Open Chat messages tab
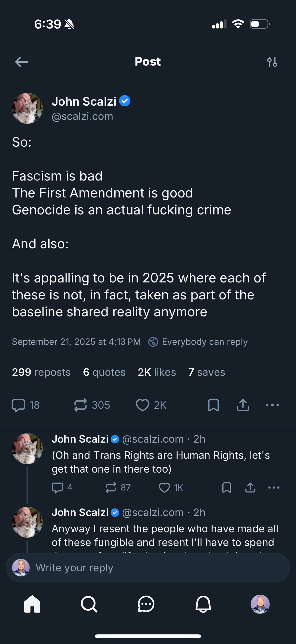 146,604
